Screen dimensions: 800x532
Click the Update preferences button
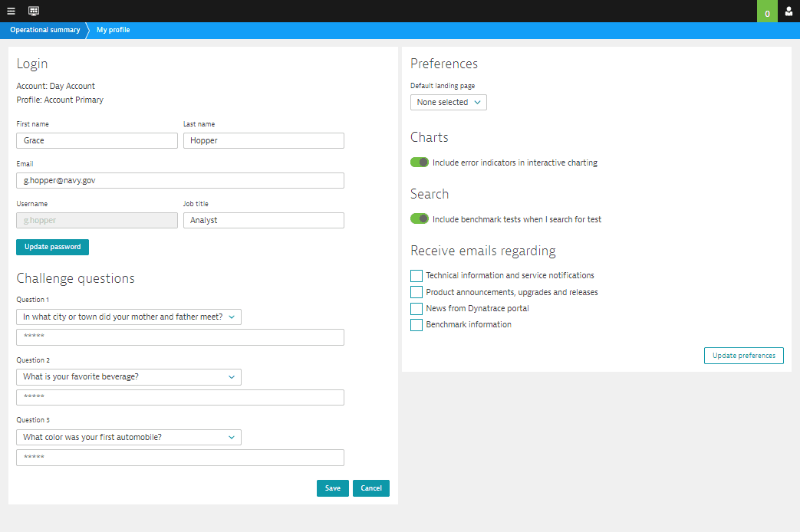[744, 356]
